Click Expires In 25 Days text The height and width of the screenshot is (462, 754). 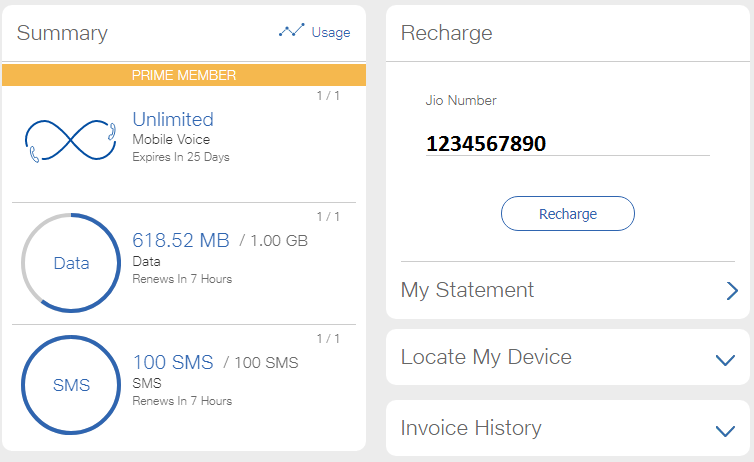[181, 157]
